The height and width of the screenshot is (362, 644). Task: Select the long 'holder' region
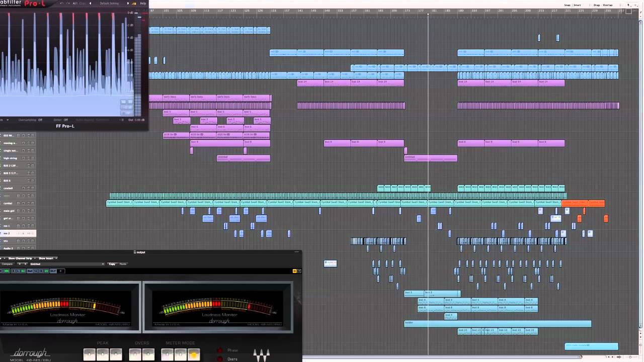[498, 324]
